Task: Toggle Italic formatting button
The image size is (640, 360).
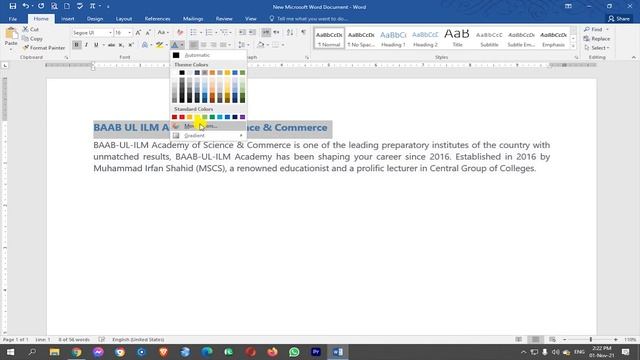Action: click(x=86, y=45)
